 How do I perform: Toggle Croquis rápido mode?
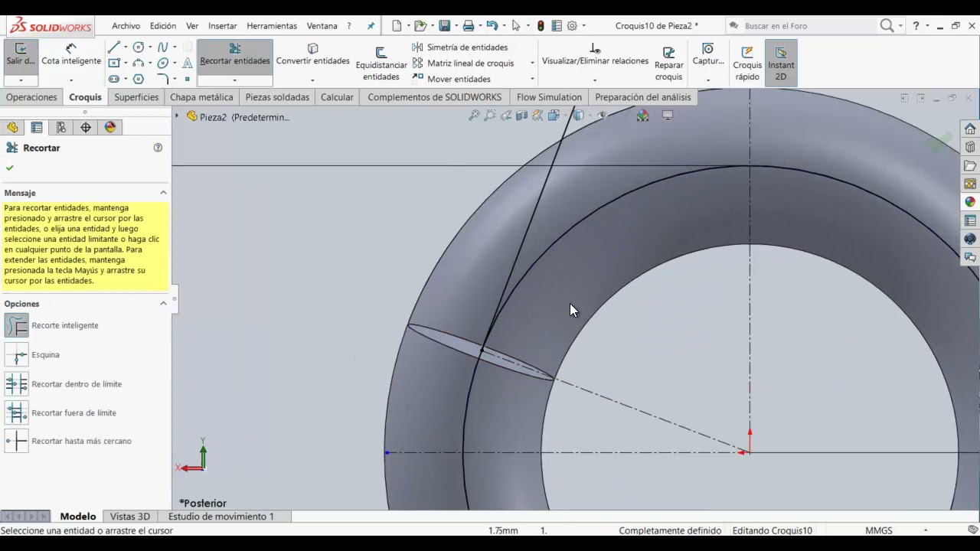(747, 62)
